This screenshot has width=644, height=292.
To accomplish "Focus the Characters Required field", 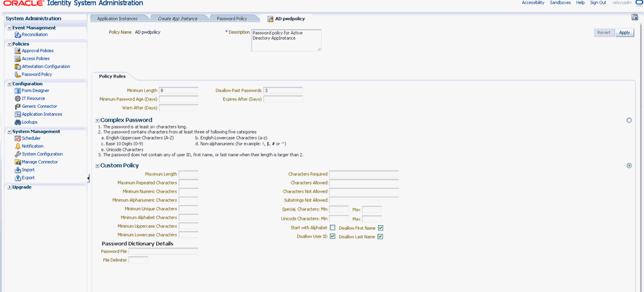I will coord(364,174).
